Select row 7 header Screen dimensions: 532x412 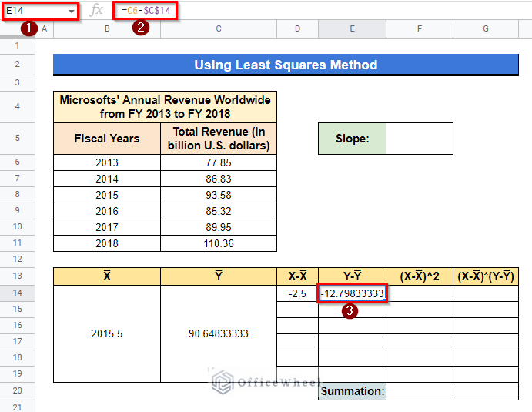point(17,179)
